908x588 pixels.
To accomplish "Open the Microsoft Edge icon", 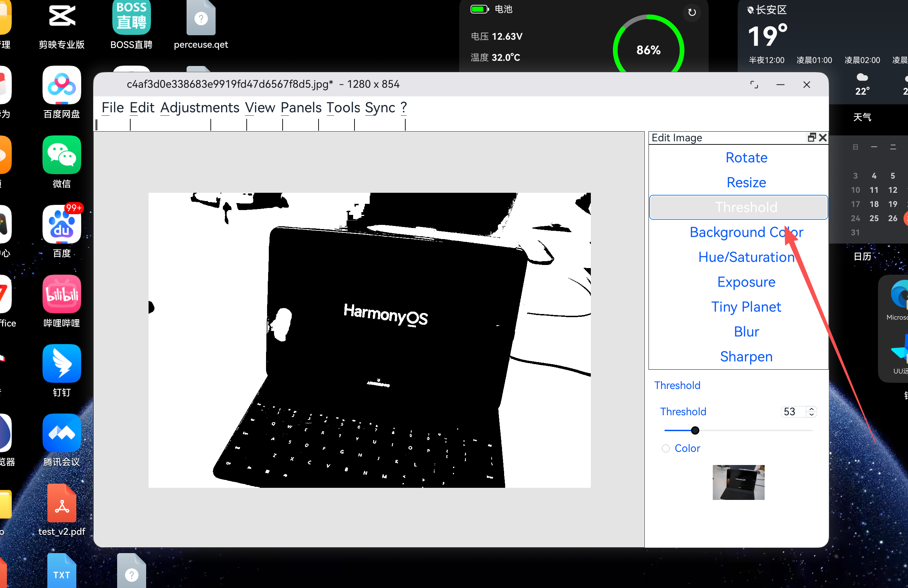I will tap(900, 294).
